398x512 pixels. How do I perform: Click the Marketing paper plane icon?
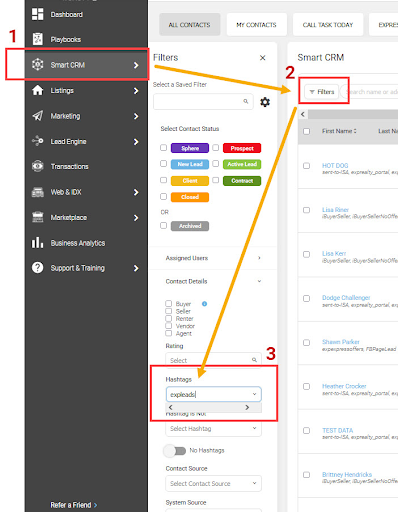click(x=37, y=116)
